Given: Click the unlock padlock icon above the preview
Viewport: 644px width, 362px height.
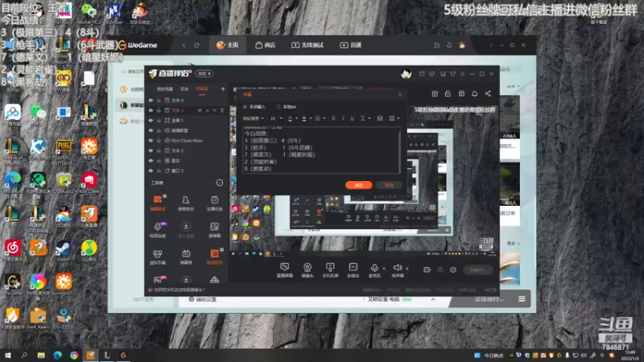Looking at the screenshot, I should [x=448, y=93].
